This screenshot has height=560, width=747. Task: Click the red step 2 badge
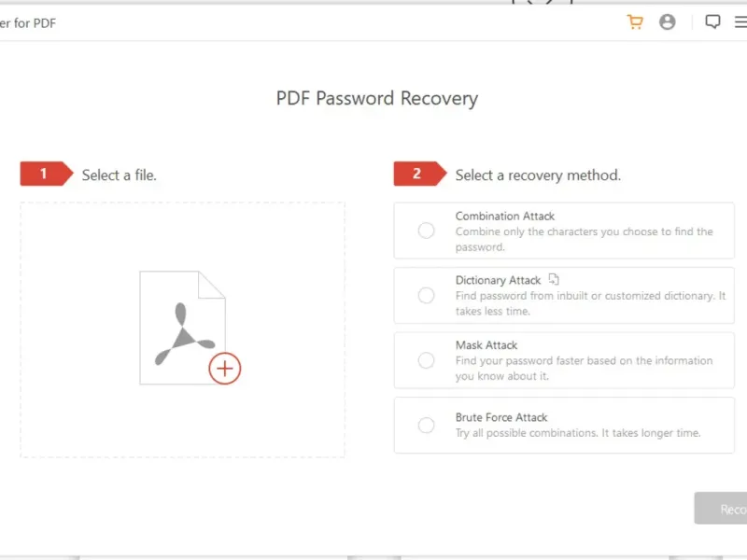click(418, 174)
